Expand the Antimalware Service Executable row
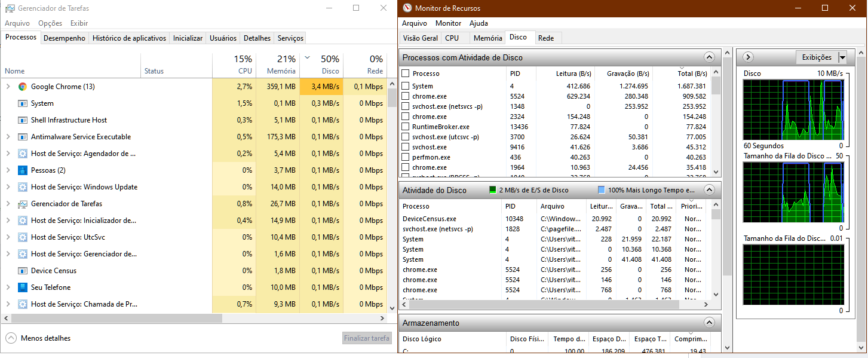Screen dimensions: 868x358 tap(8, 137)
